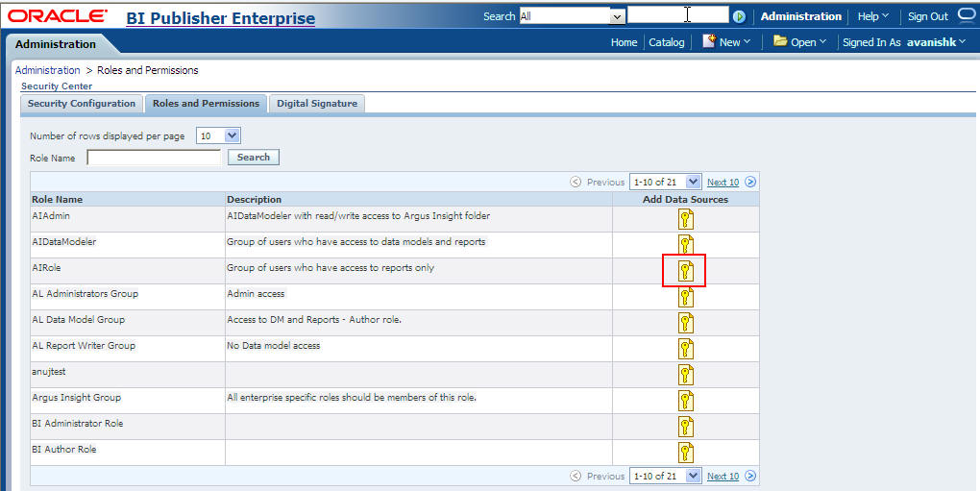The width and height of the screenshot is (980, 491).
Task: Click the 'No Data model access' description
Action: coord(273,346)
